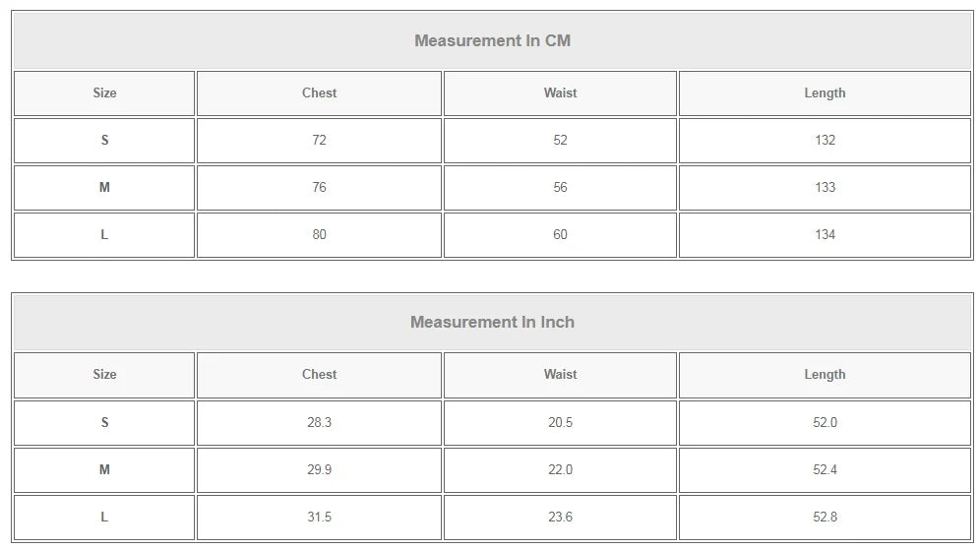Click the "Measurement In CM" table title

click(x=492, y=41)
